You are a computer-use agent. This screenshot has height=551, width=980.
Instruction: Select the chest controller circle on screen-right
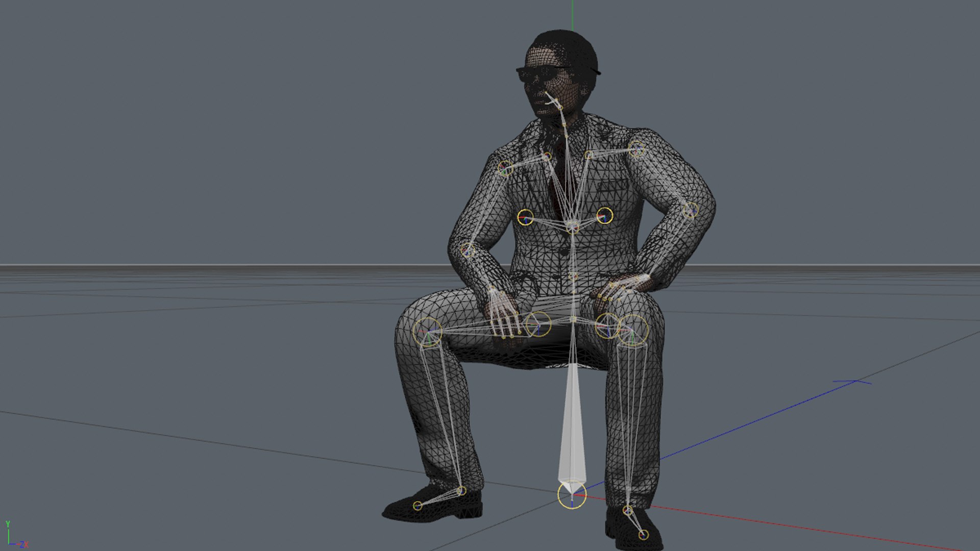pos(605,215)
